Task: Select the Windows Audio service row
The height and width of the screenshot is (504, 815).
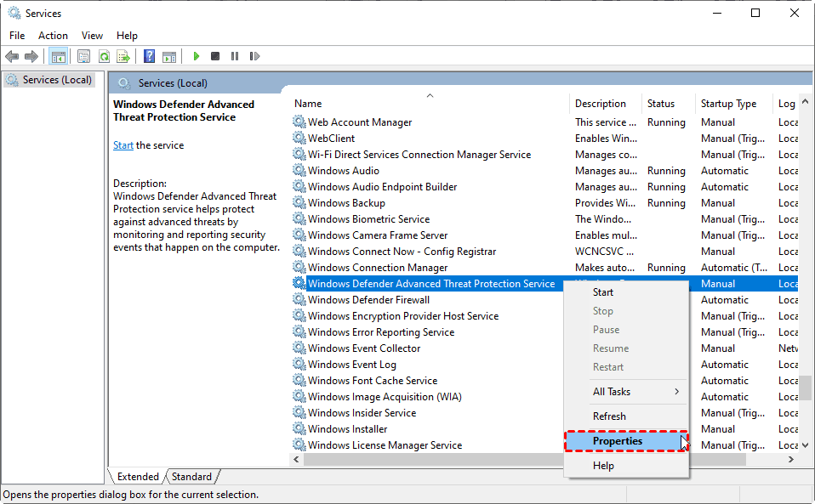Action: pyautogui.click(x=344, y=171)
